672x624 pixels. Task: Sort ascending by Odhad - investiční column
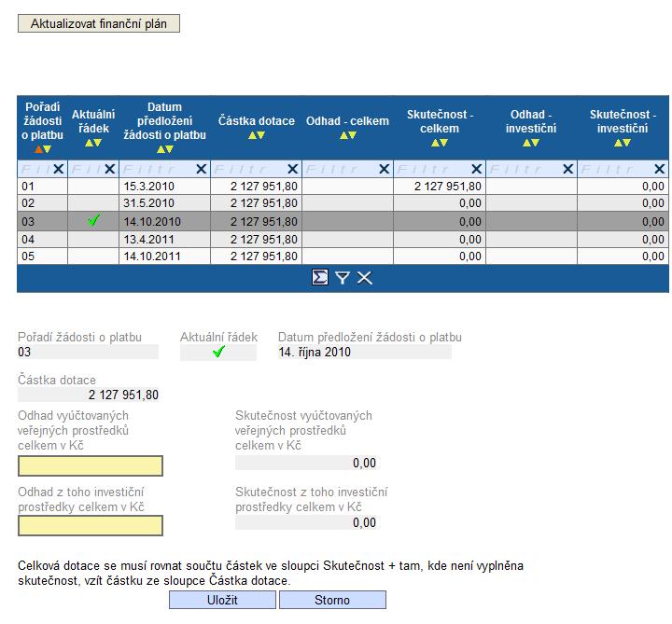tap(526, 143)
